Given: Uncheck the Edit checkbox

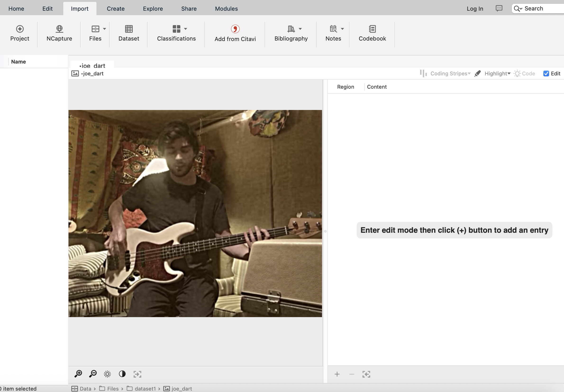Looking at the screenshot, I should tap(546, 74).
